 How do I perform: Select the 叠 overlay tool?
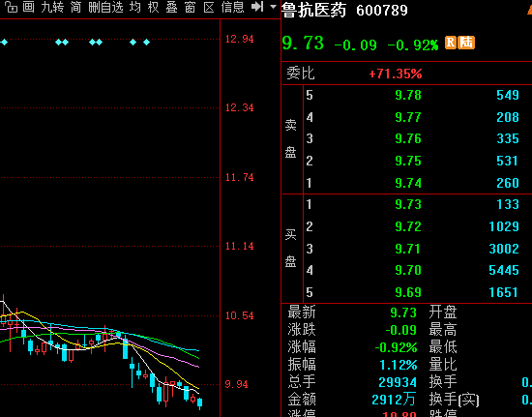point(171,7)
